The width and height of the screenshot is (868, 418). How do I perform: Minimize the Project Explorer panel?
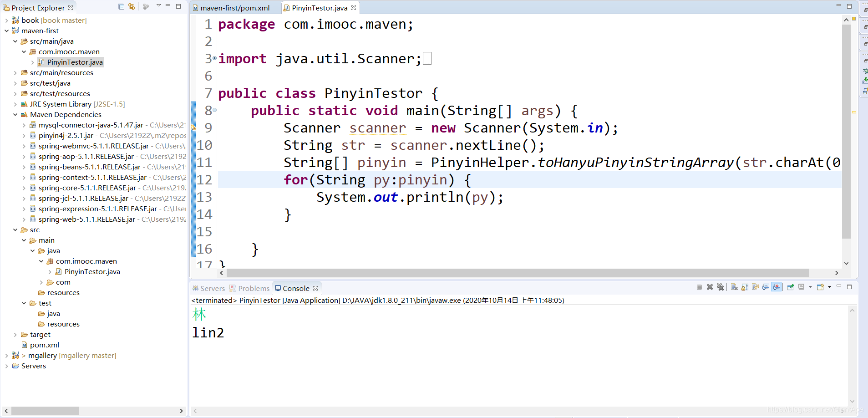(x=168, y=5)
